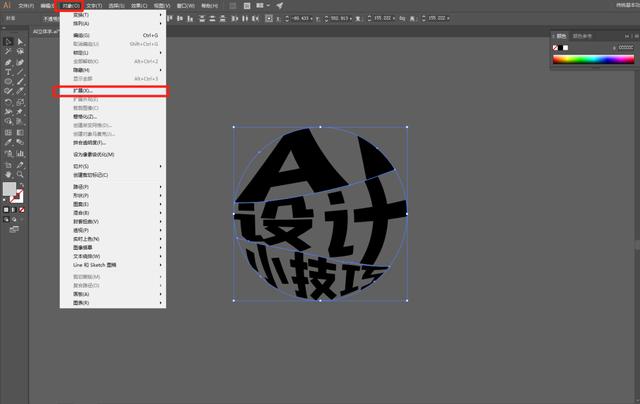
Task: Select the Type tool
Action: click(8, 72)
